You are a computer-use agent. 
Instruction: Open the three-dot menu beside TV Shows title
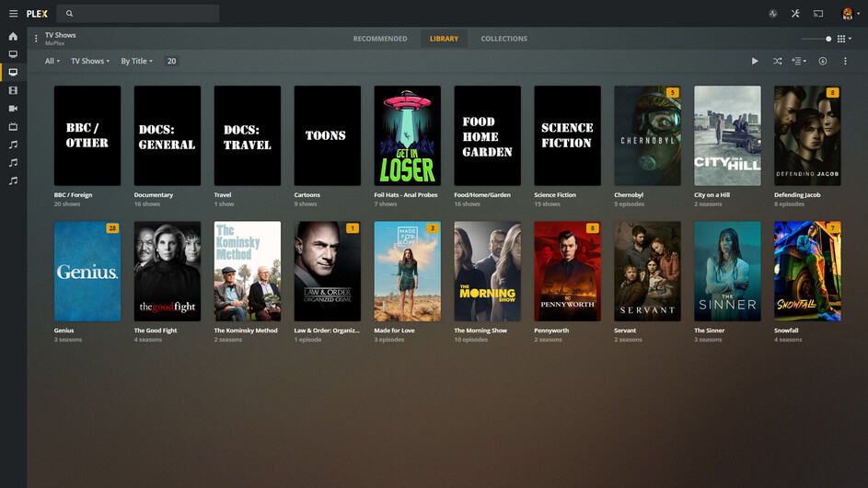36,39
